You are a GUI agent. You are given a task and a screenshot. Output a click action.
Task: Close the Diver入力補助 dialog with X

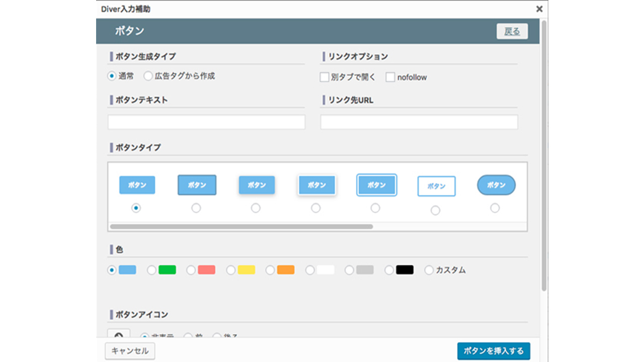click(539, 9)
